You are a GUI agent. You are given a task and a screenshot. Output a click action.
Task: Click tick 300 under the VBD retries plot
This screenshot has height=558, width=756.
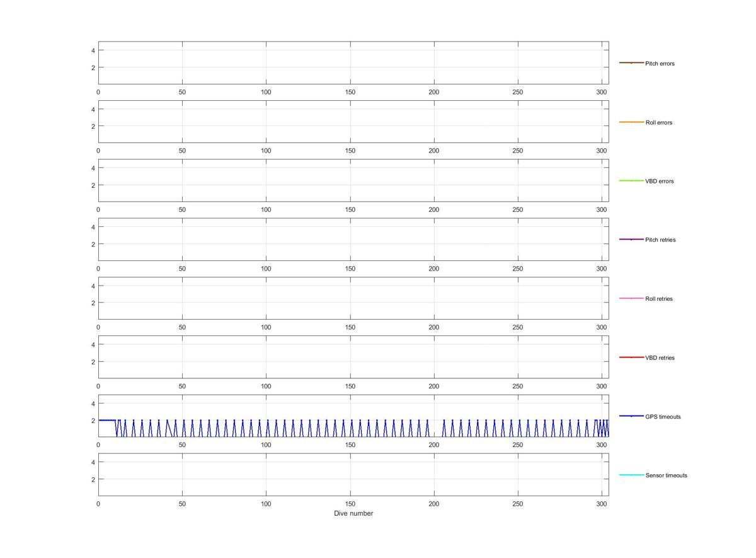(602, 386)
